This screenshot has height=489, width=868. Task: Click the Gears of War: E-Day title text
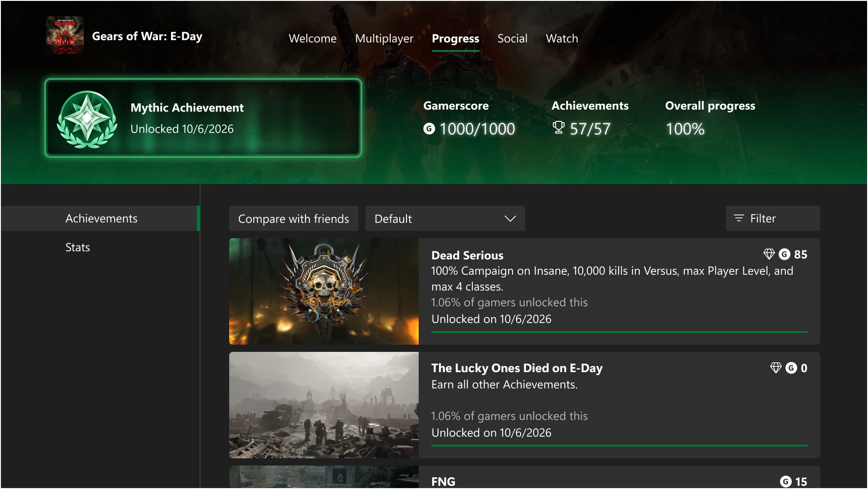click(147, 37)
